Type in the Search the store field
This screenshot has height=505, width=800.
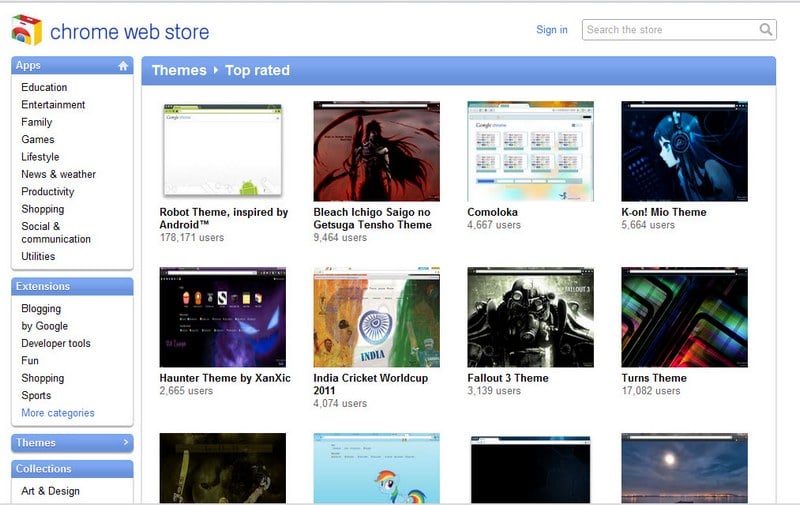pos(670,30)
